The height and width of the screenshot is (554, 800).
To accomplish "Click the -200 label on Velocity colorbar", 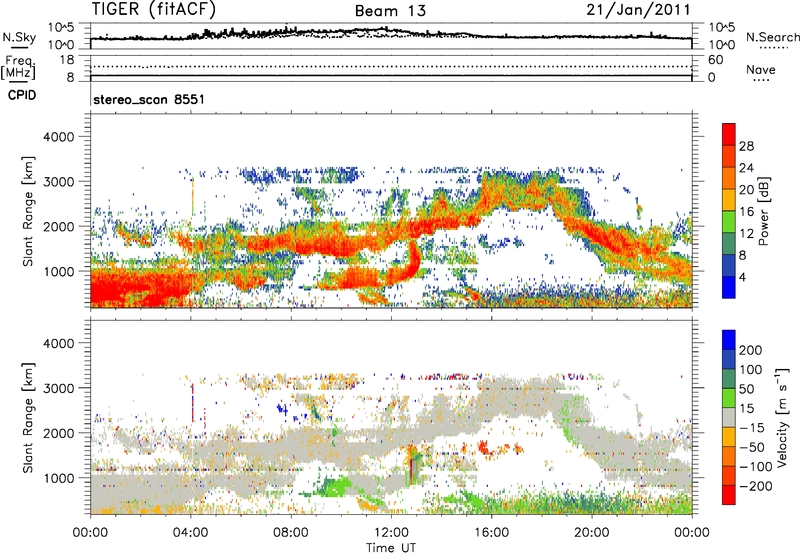I will pyautogui.click(x=755, y=486).
